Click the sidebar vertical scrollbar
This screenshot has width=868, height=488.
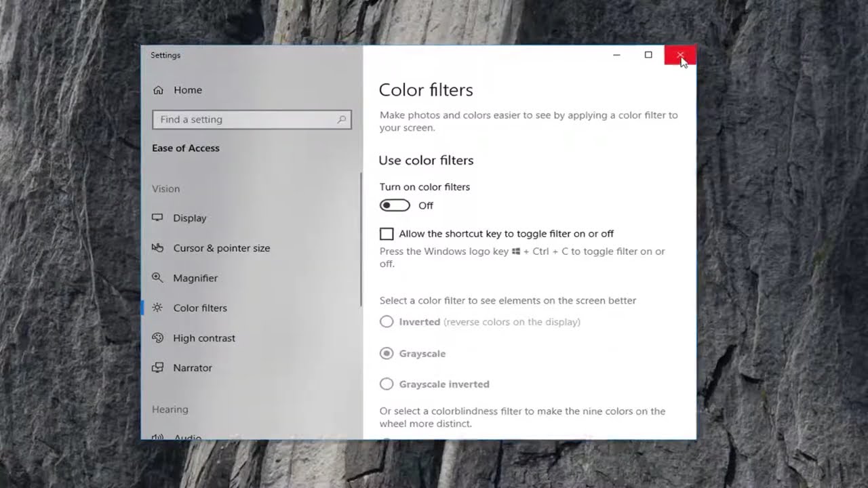pos(361,239)
